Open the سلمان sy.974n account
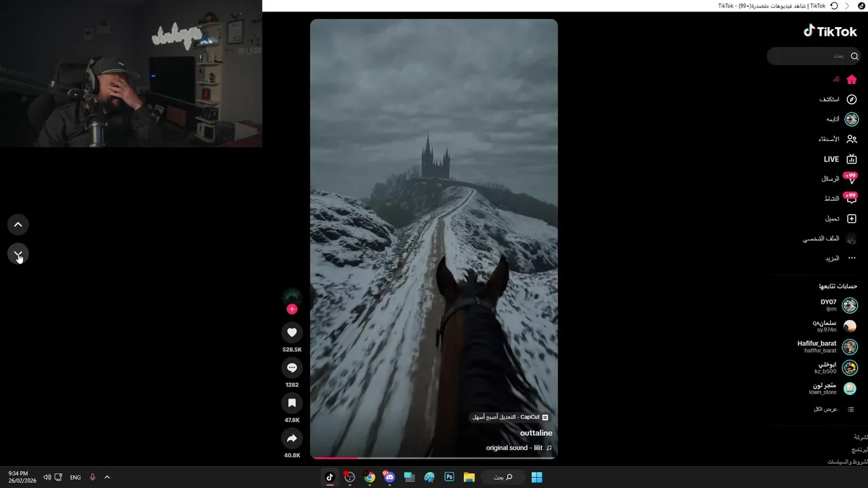The image size is (868, 488). [835, 326]
